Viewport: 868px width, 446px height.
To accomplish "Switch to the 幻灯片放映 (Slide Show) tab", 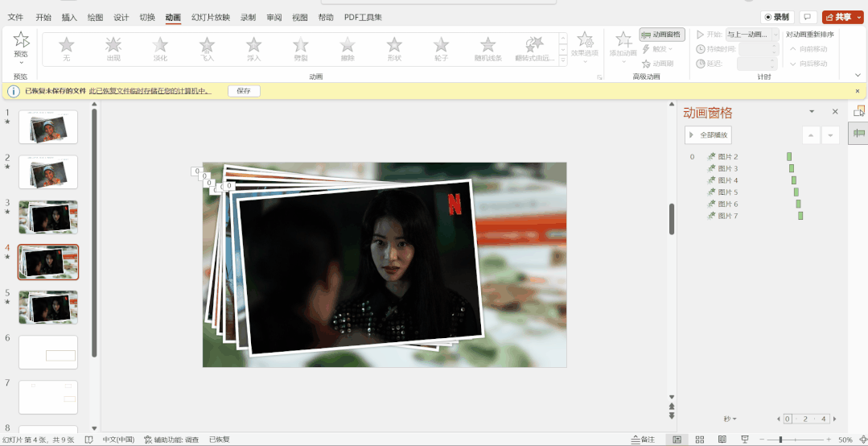I will tap(210, 17).
